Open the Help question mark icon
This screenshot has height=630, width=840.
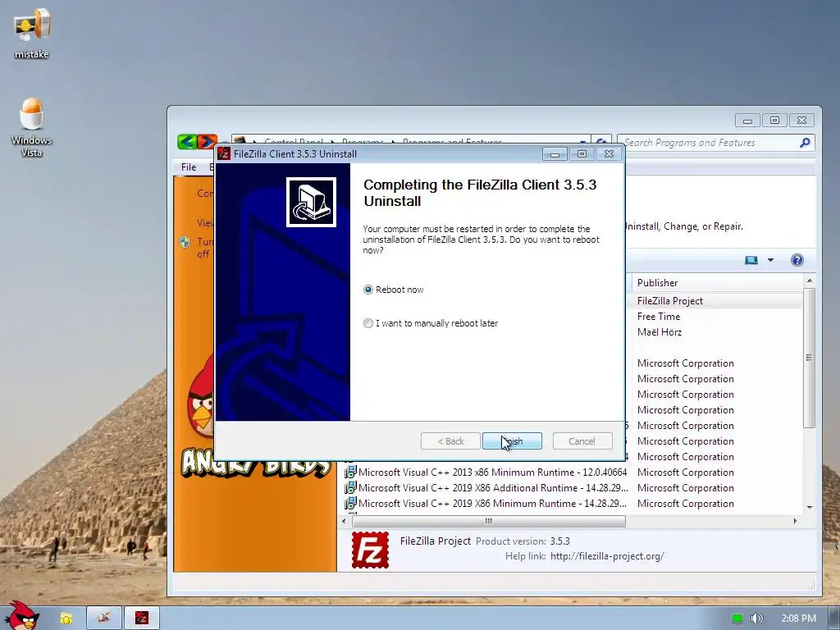tap(797, 260)
